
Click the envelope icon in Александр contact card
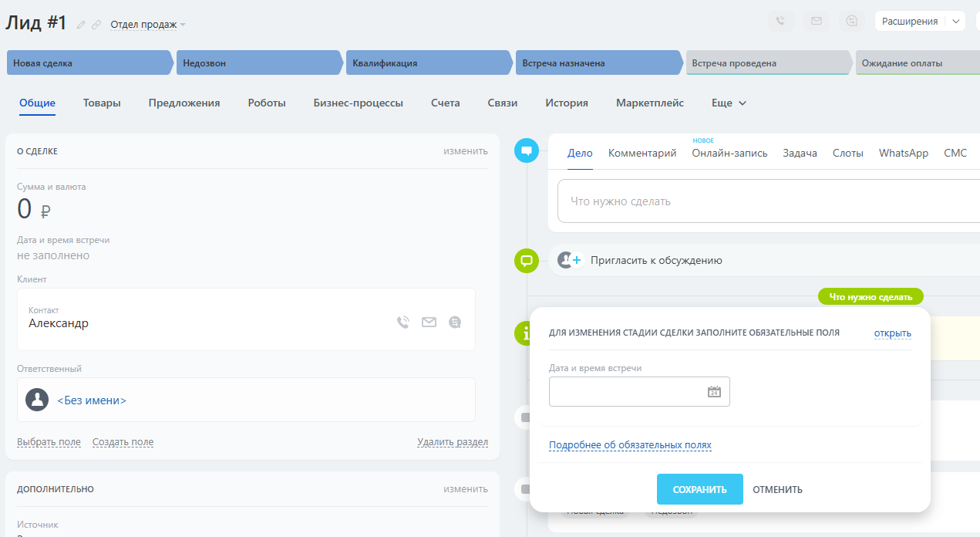pos(429,323)
